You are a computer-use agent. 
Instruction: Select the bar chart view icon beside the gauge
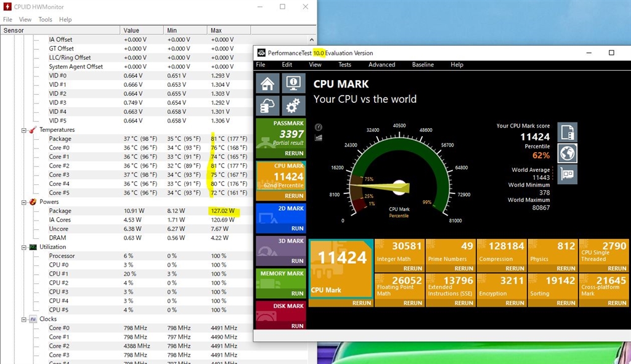(319, 137)
